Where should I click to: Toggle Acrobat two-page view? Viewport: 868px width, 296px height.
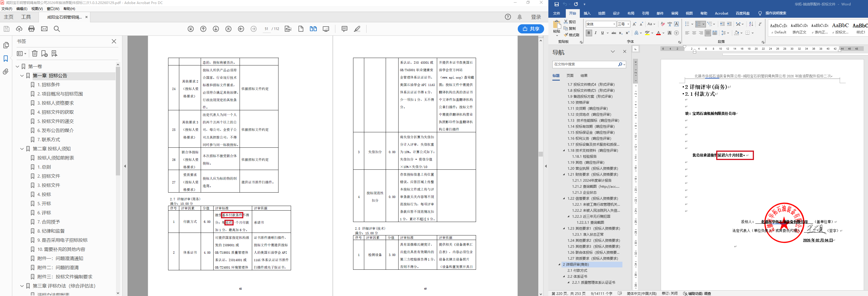313,29
